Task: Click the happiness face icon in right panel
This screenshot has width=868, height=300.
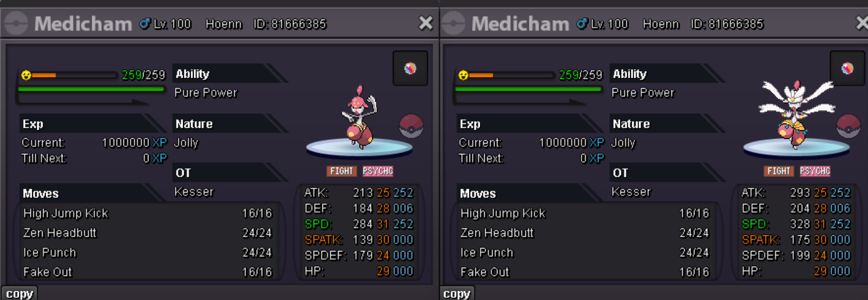Action: click(x=463, y=75)
